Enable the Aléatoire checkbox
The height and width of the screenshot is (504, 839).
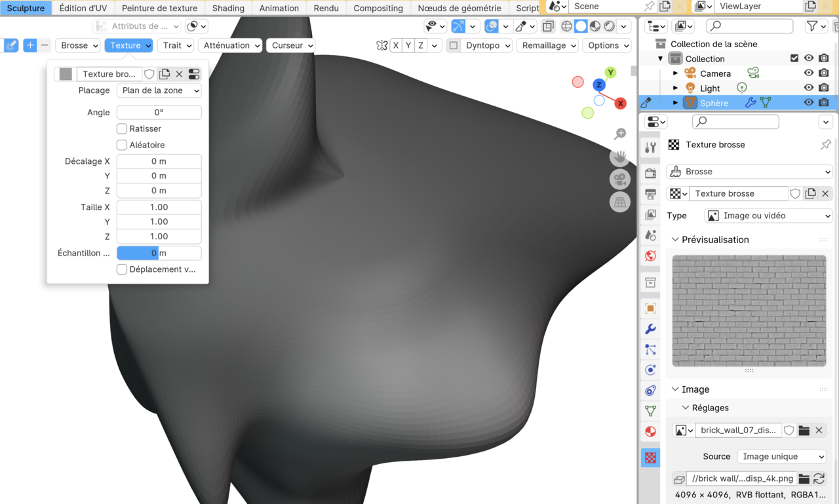point(122,145)
